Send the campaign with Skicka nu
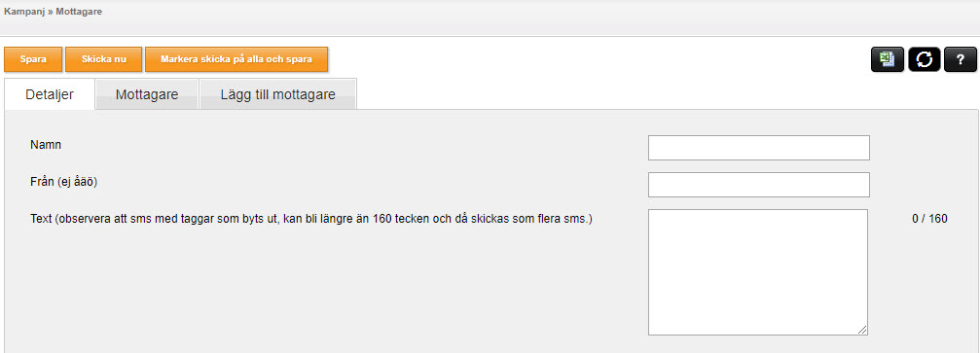 [x=104, y=59]
